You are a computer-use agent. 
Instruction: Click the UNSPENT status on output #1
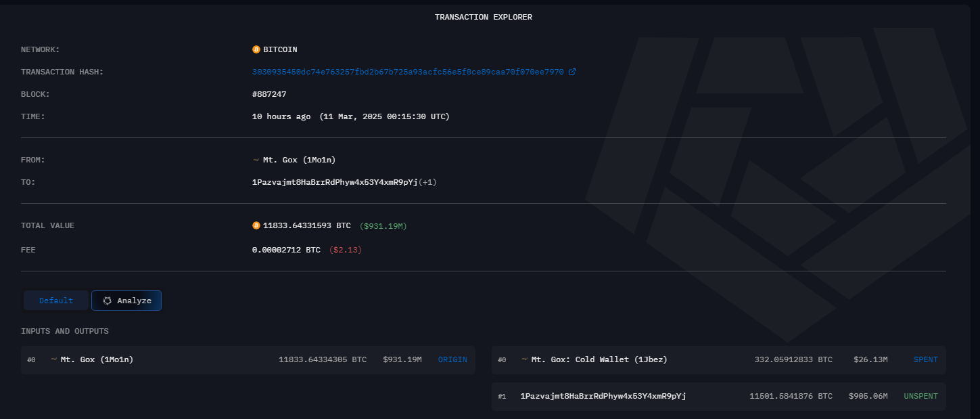coord(920,396)
